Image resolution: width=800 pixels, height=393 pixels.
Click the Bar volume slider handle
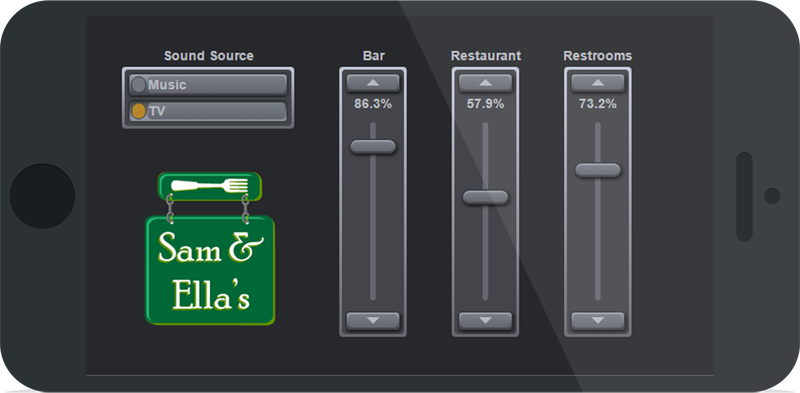373,147
